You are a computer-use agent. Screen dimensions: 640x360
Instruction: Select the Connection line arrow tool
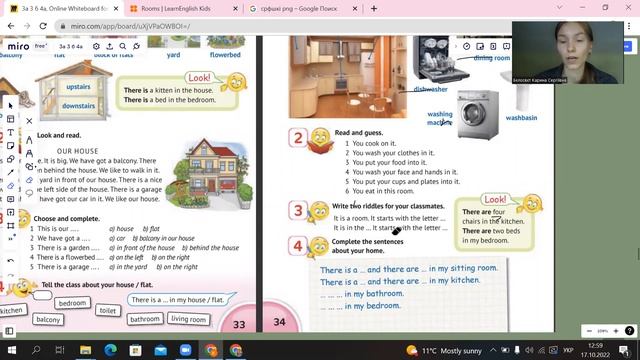(x=11, y=172)
